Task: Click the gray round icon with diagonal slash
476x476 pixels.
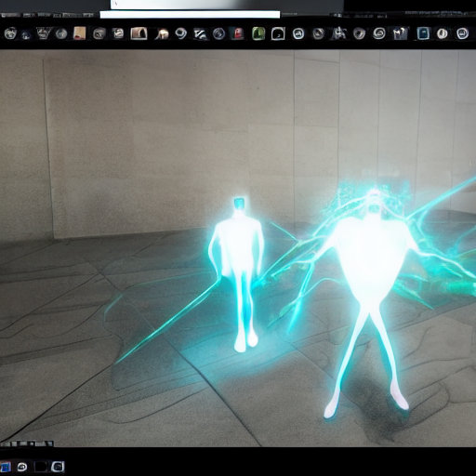Action: tap(318, 33)
